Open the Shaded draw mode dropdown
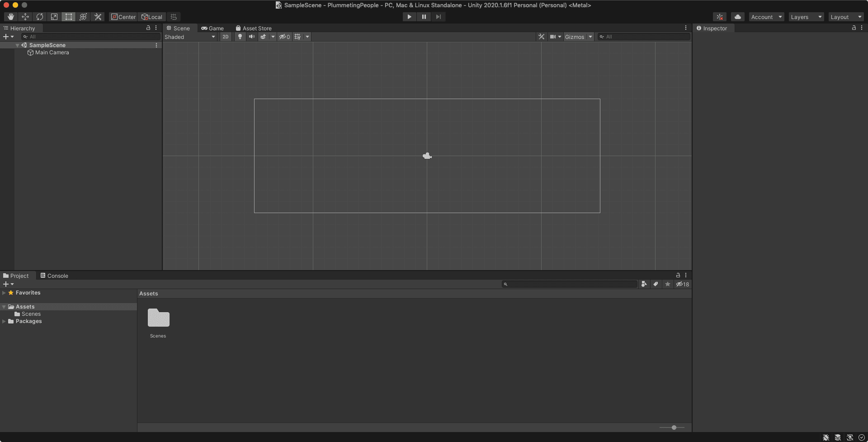 pyautogui.click(x=190, y=37)
